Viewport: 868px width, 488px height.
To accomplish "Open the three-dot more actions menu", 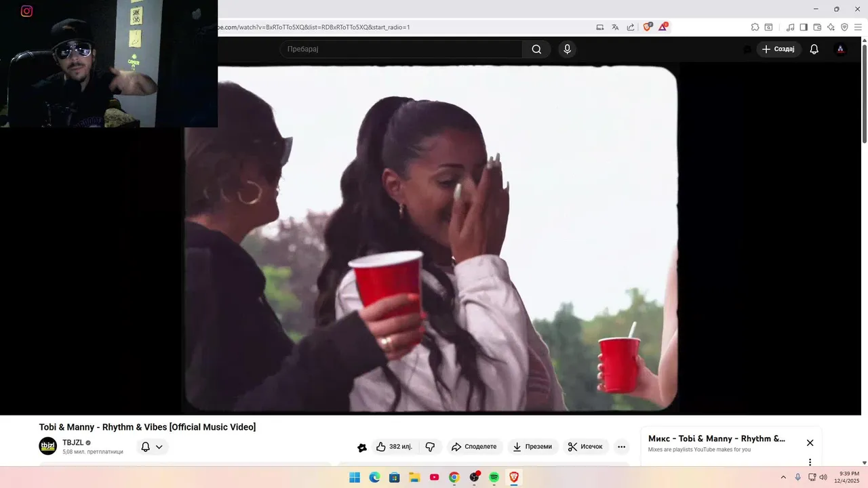I will tap(621, 447).
